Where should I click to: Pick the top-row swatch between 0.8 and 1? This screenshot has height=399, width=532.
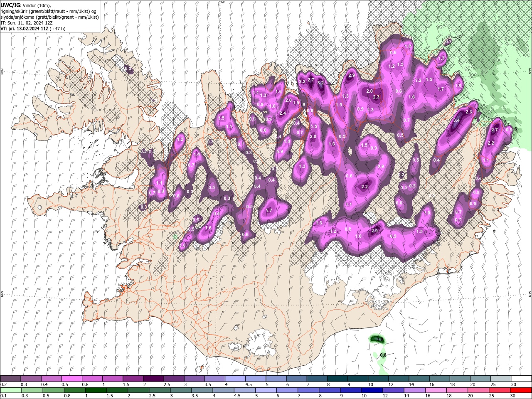(92, 379)
